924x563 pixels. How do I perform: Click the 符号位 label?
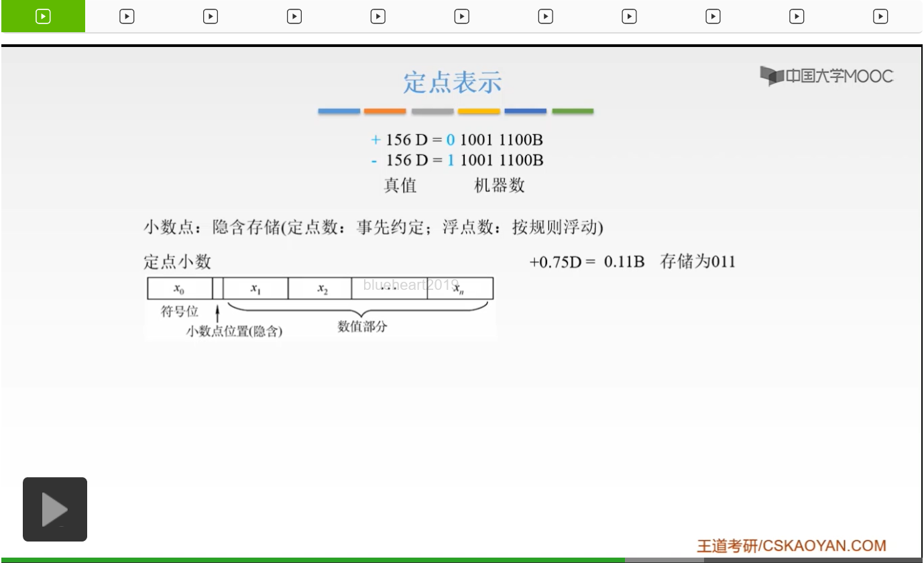[x=180, y=312]
